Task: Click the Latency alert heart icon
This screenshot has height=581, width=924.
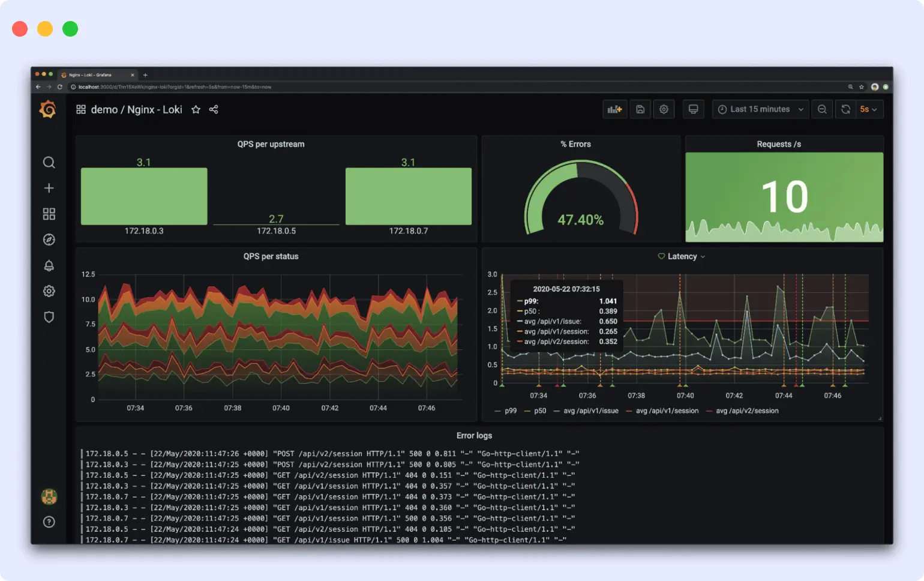Action: pos(661,256)
